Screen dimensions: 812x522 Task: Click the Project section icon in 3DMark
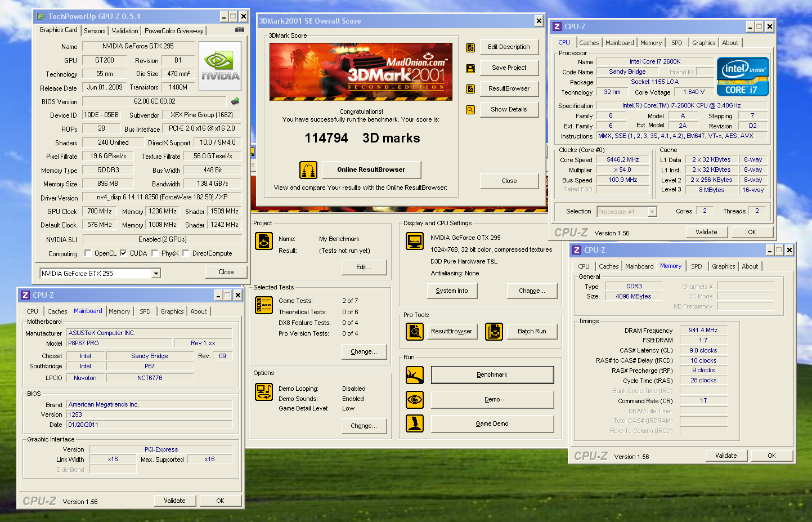[x=264, y=241]
